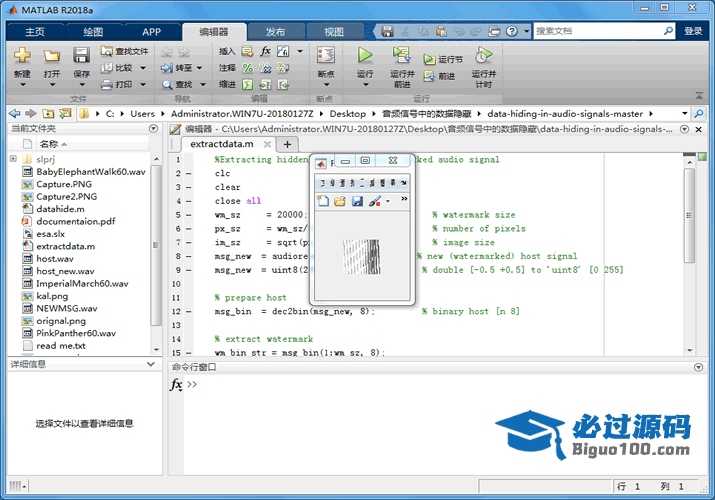This screenshot has height=500, width=715.
Task: Select host_new.wav in file list
Action: tap(65, 271)
